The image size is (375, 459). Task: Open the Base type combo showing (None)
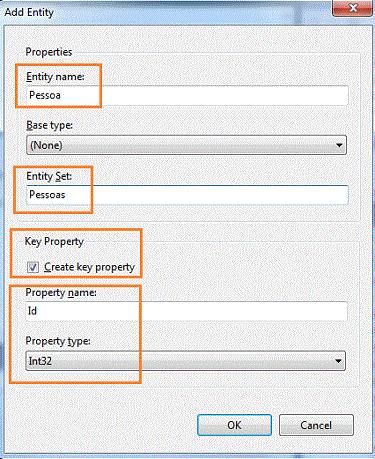pos(186,145)
